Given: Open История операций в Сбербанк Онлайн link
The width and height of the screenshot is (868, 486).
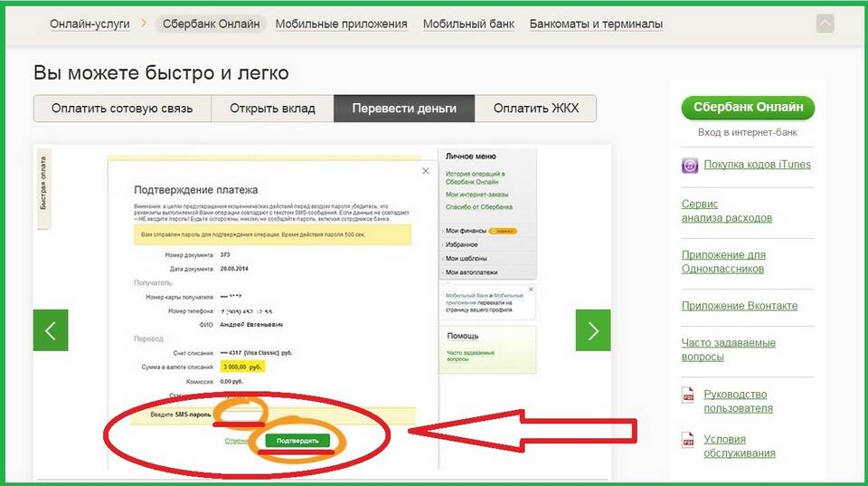Looking at the screenshot, I should pyautogui.click(x=475, y=178).
